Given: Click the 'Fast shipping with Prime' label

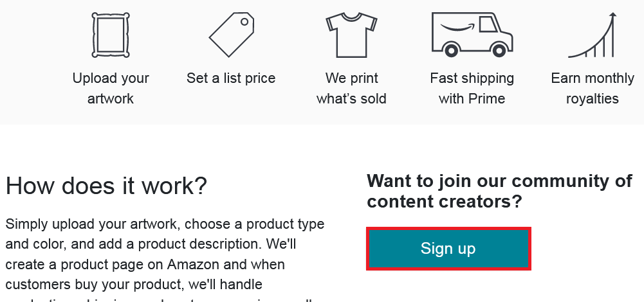Looking at the screenshot, I should click(x=472, y=88).
